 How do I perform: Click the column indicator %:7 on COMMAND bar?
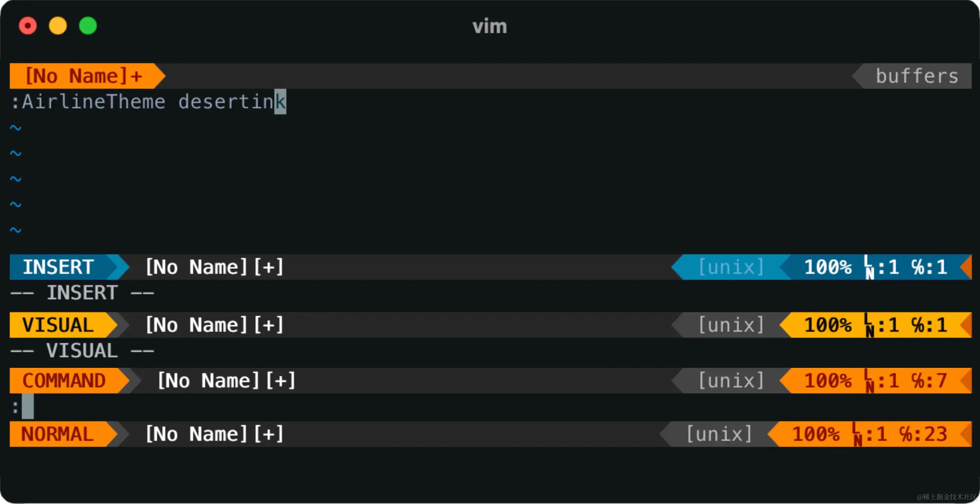tap(928, 380)
